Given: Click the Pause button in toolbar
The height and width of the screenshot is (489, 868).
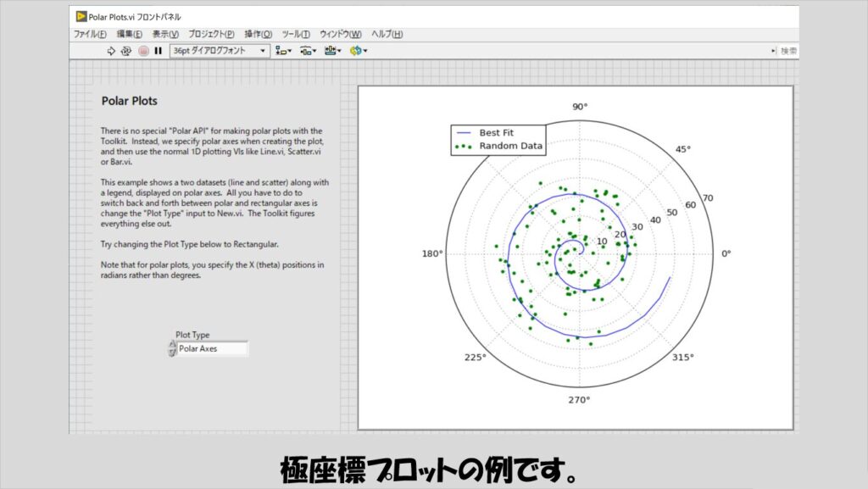Looking at the screenshot, I should click(158, 51).
